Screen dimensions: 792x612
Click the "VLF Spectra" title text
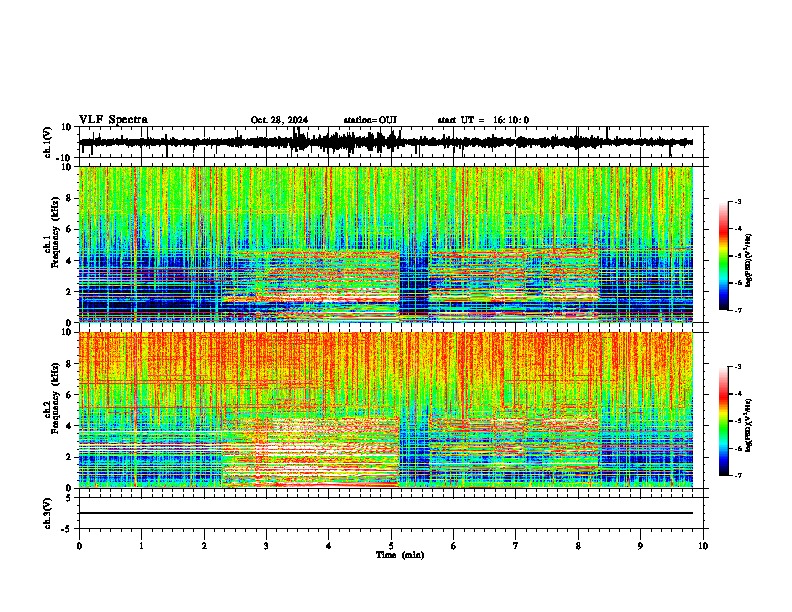tap(113, 120)
